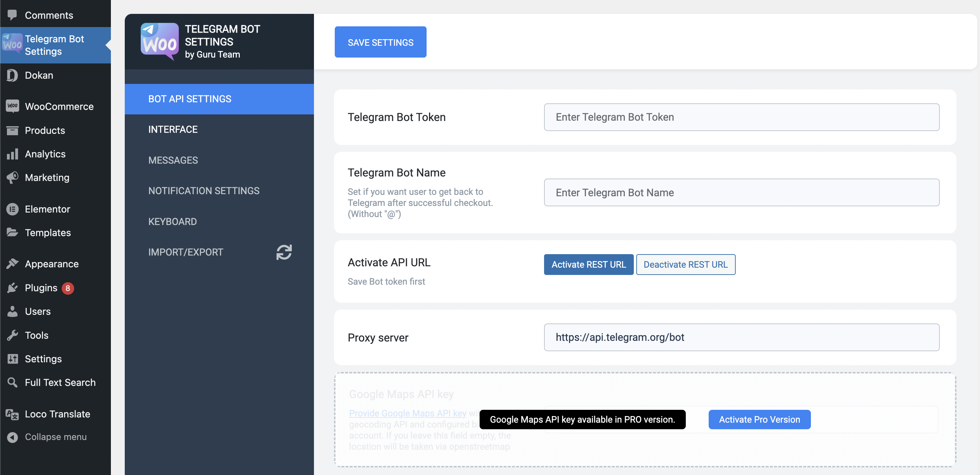Click the WooCommerce woo icon
Image resolution: width=980 pixels, height=475 pixels.
click(12, 106)
